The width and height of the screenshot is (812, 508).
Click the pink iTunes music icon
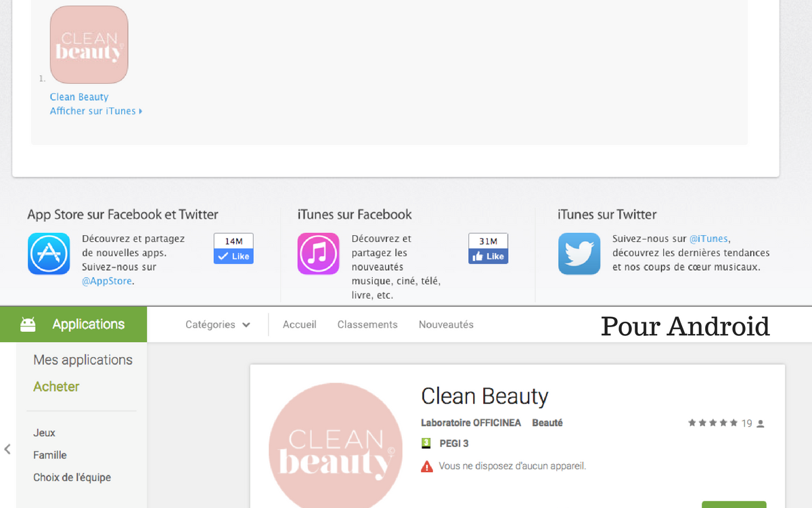pos(318,253)
